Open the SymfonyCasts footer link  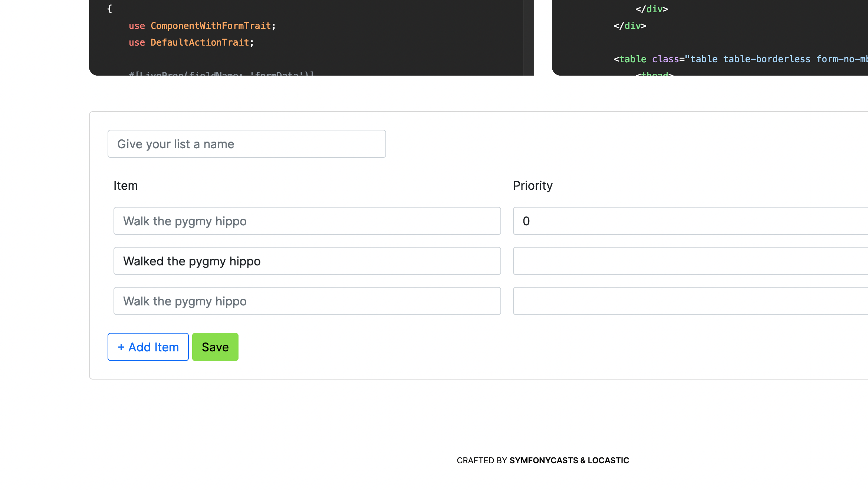pos(543,460)
